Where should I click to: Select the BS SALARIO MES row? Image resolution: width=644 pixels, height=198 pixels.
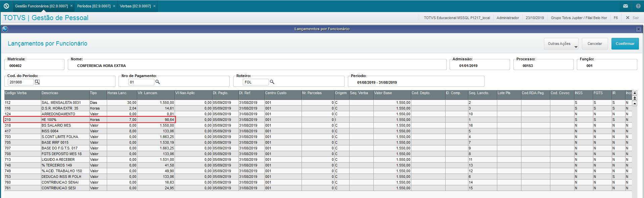point(318,125)
